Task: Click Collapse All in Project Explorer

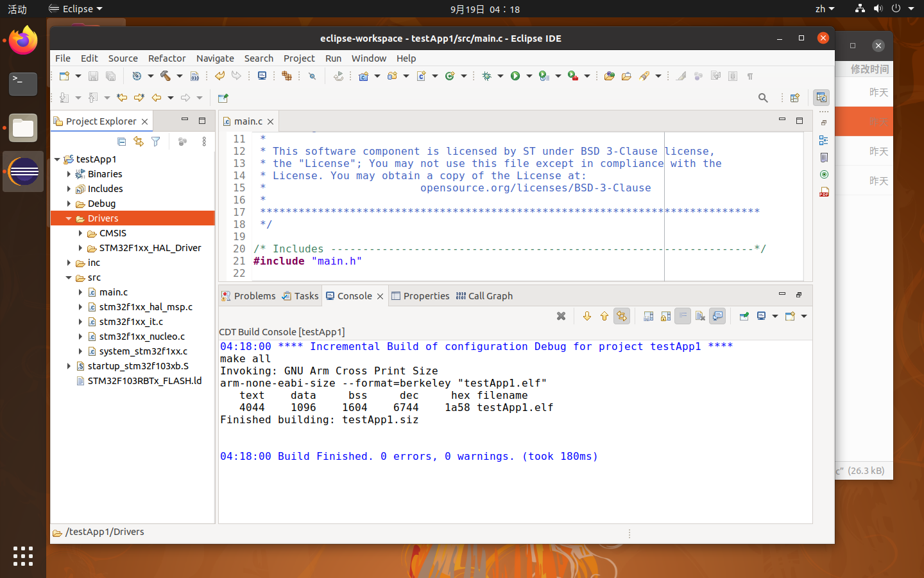Action: (x=122, y=141)
